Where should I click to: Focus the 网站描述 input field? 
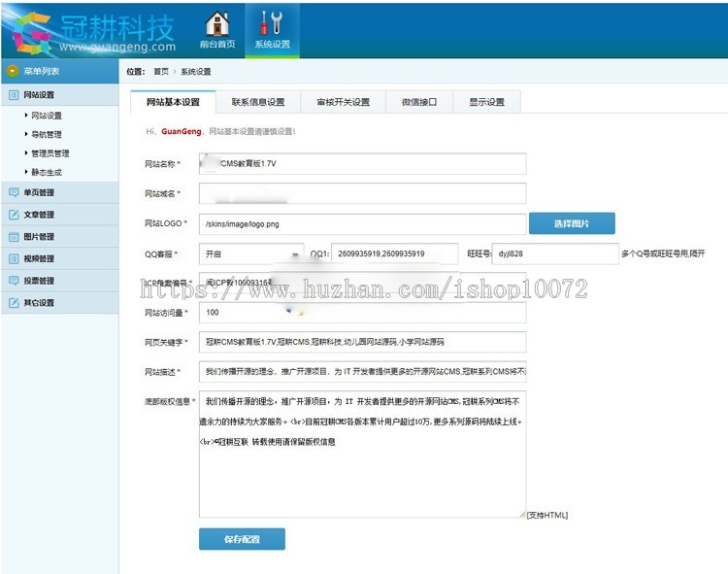(363, 372)
